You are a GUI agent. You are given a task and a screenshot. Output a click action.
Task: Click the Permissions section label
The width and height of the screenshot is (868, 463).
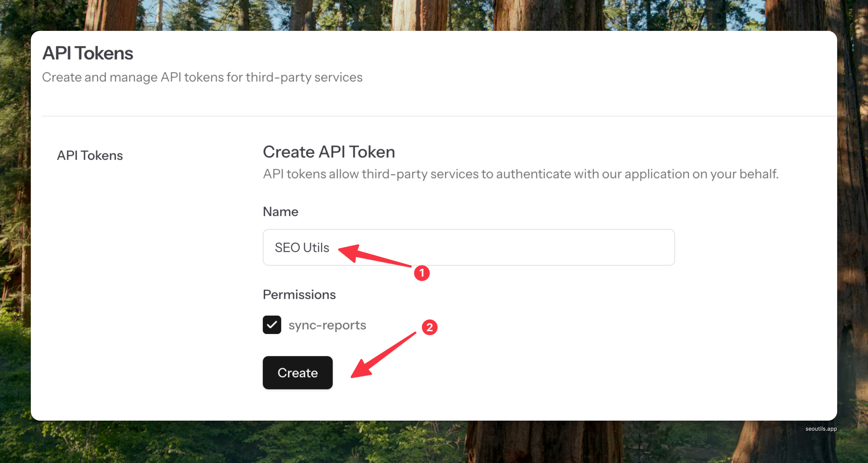[299, 294]
